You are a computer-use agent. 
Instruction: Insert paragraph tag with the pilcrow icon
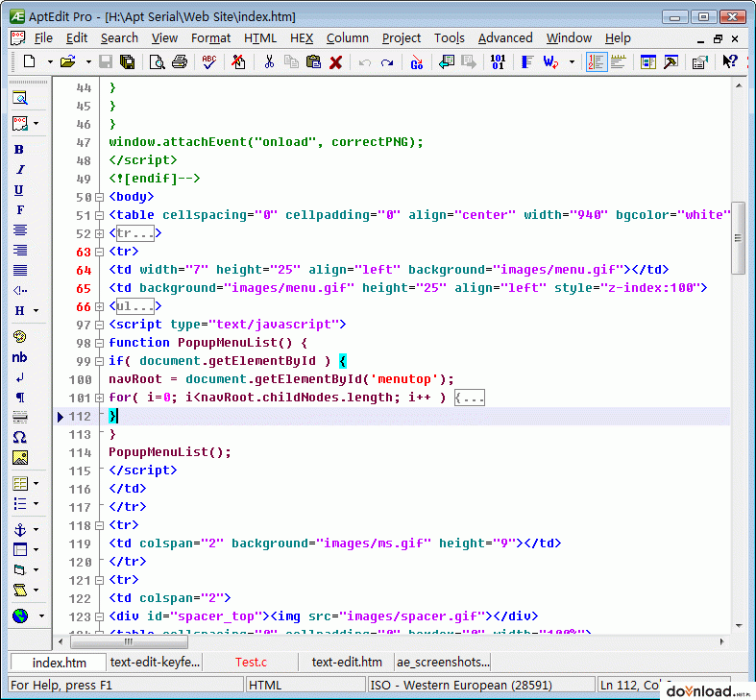pyautogui.click(x=20, y=398)
